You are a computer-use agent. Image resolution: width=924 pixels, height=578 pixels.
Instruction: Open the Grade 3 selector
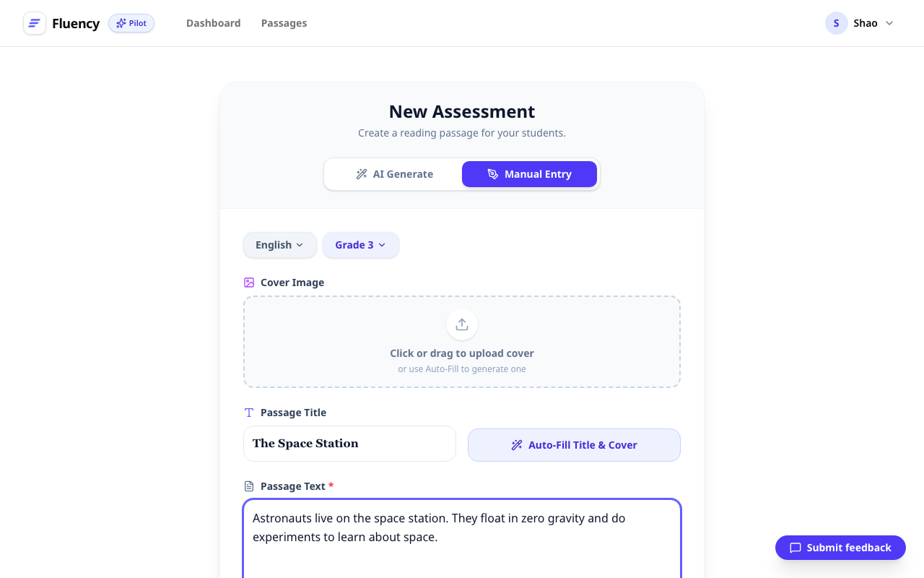[x=360, y=245]
